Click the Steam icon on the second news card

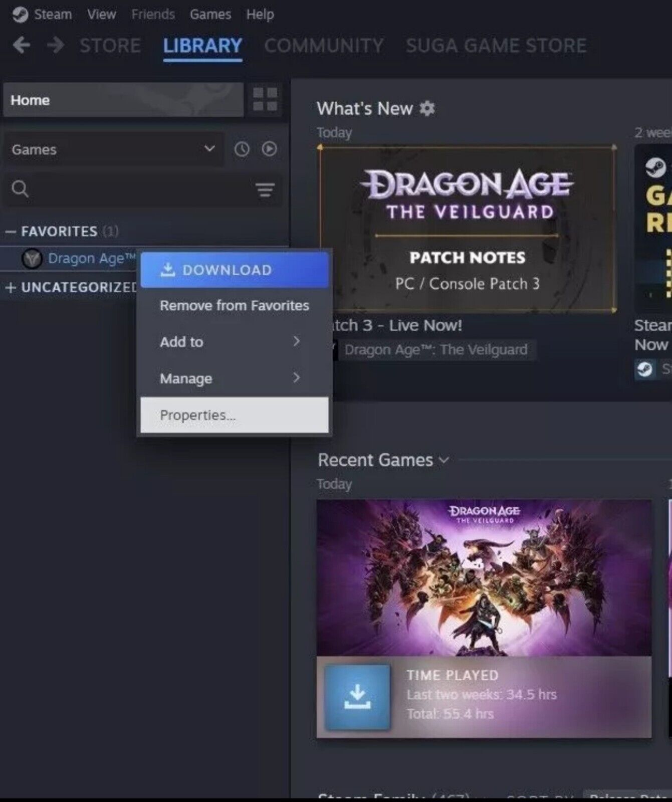655,167
